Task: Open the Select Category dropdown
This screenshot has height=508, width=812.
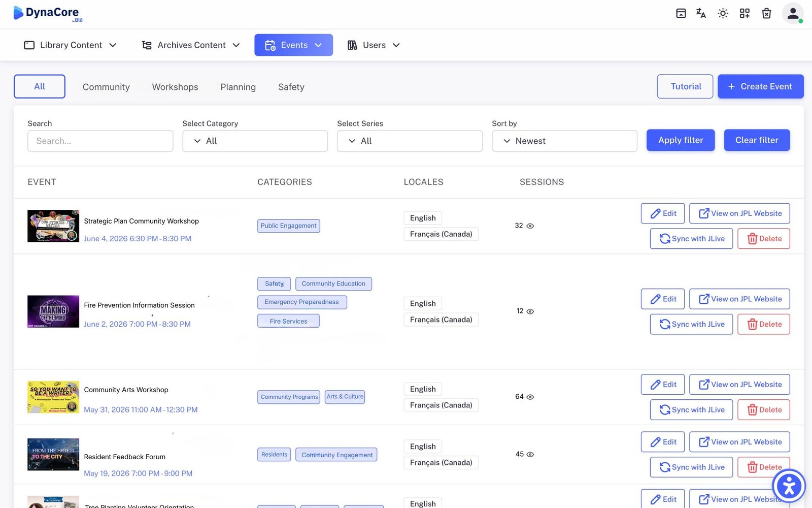Action: click(255, 141)
